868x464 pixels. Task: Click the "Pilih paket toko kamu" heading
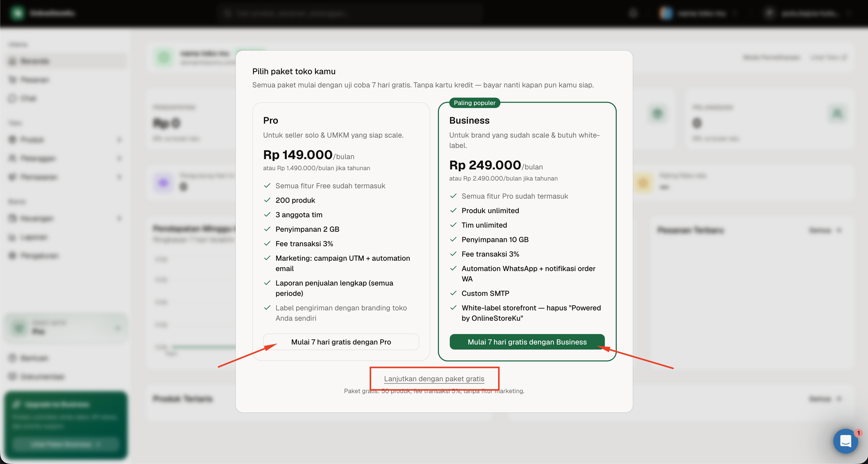coord(294,71)
